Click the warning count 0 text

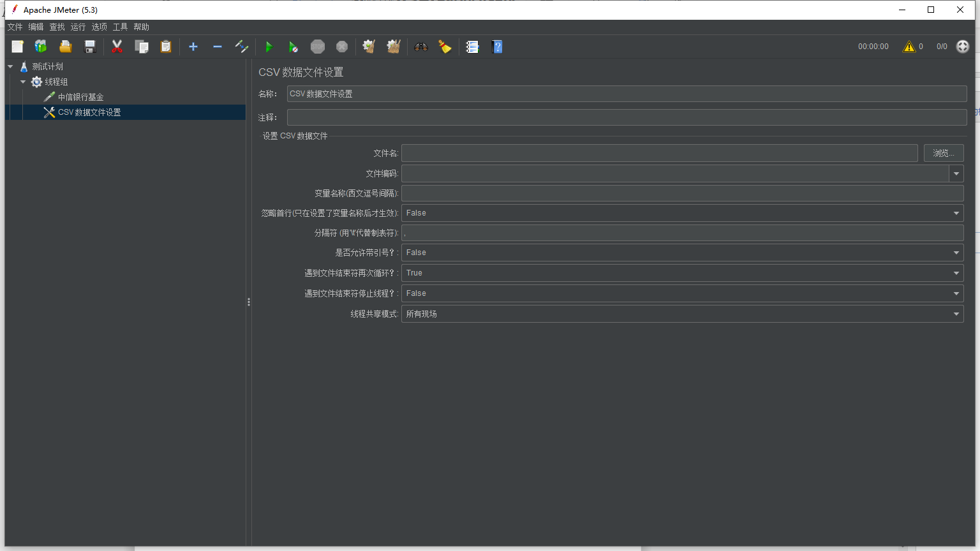pyautogui.click(x=921, y=47)
